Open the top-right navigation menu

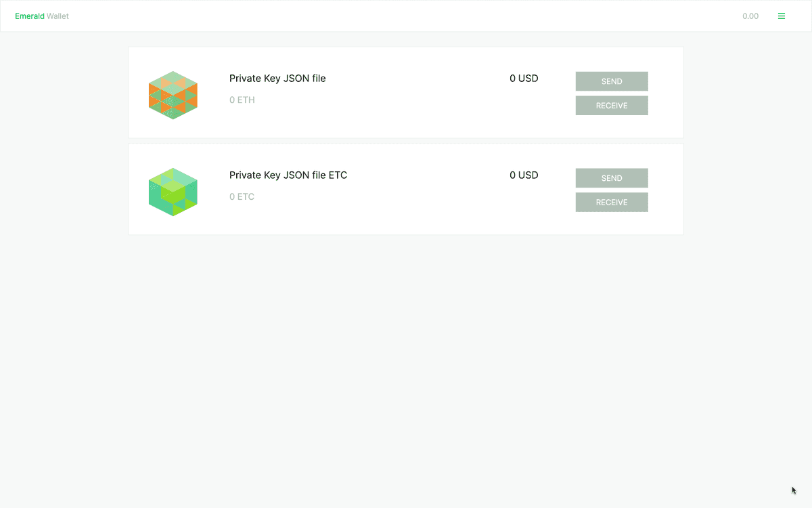(x=782, y=16)
